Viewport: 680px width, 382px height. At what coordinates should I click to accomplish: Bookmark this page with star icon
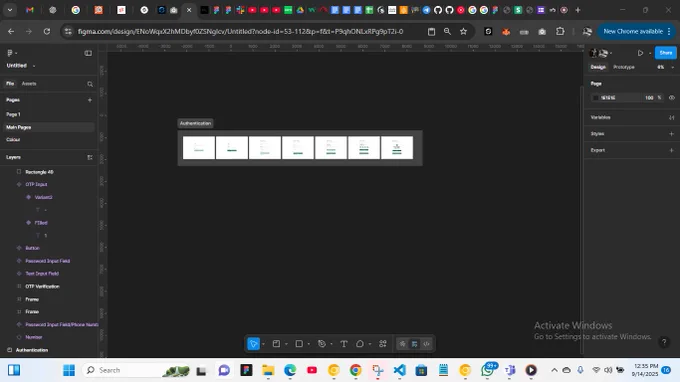click(x=464, y=32)
